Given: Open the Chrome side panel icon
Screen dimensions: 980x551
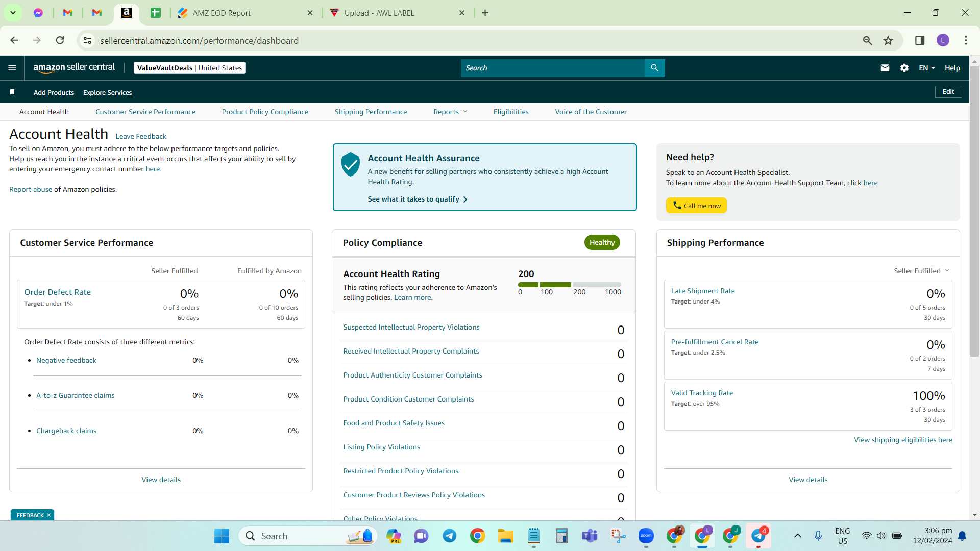Looking at the screenshot, I should (x=920, y=40).
